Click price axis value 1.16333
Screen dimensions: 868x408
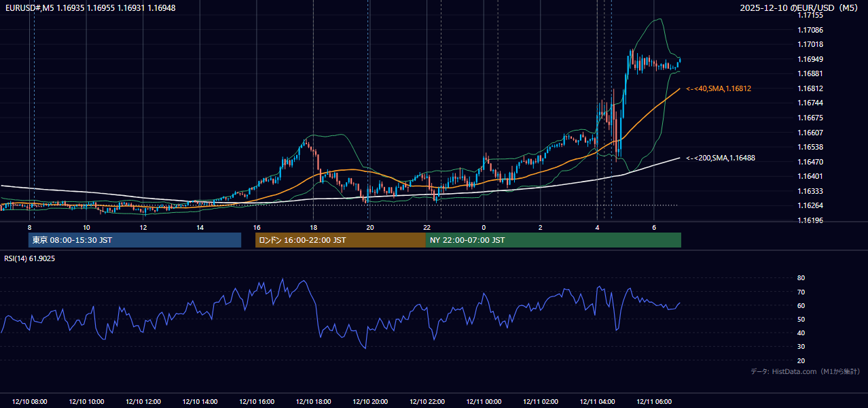click(810, 191)
